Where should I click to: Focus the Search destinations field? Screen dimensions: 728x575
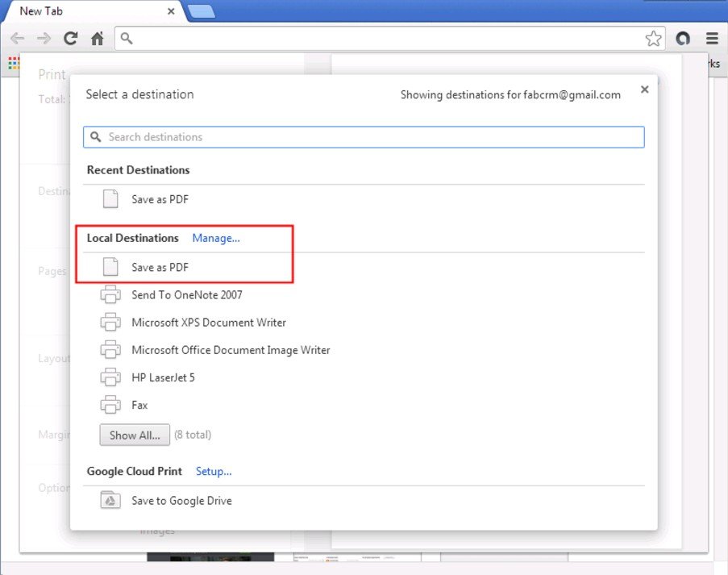click(x=364, y=137)
